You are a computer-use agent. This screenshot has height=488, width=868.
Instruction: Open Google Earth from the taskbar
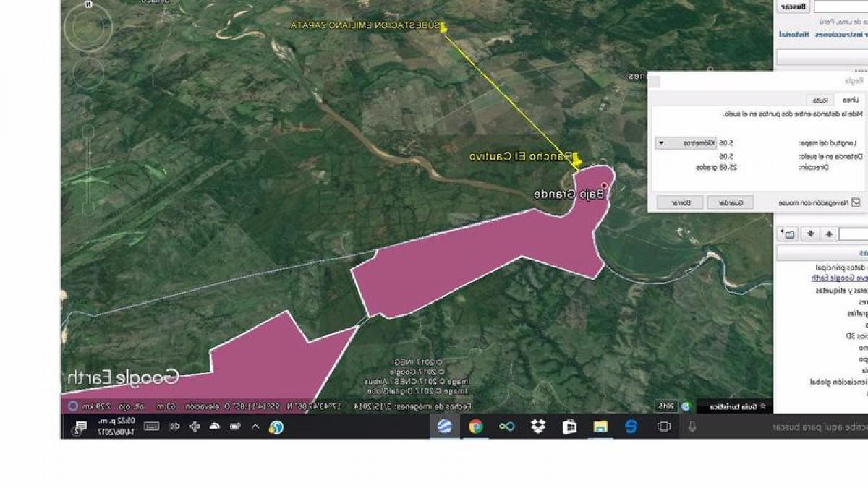click(x=446, y=425)
